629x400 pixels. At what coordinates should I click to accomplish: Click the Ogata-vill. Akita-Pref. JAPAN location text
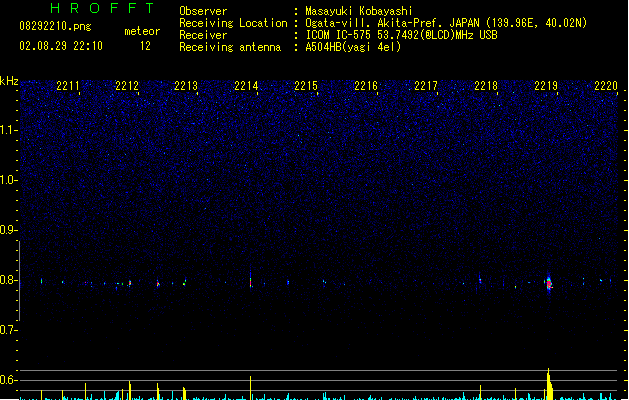click(446, 23)
